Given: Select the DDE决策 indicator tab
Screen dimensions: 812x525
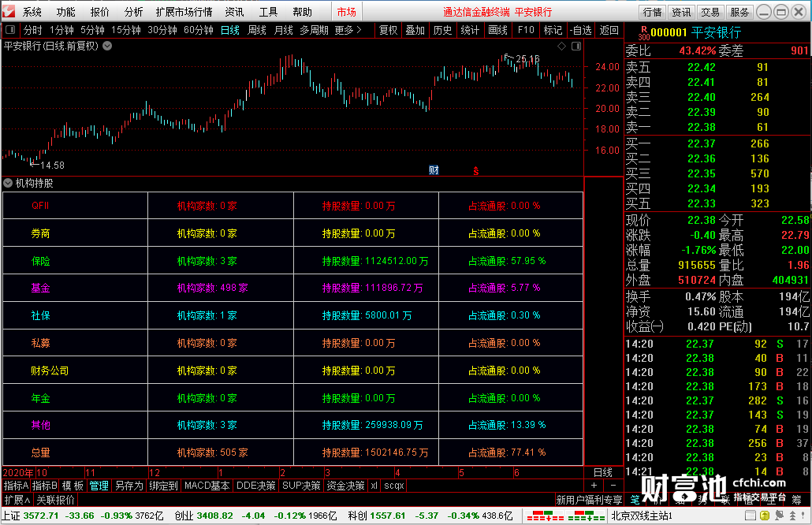Looking at the screenshot, I should pos(256,486).
